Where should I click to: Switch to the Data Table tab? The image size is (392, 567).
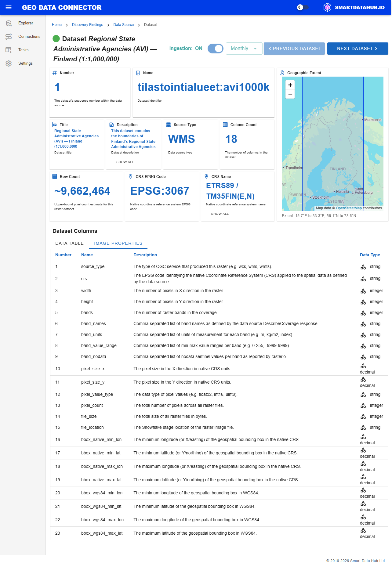69,243
